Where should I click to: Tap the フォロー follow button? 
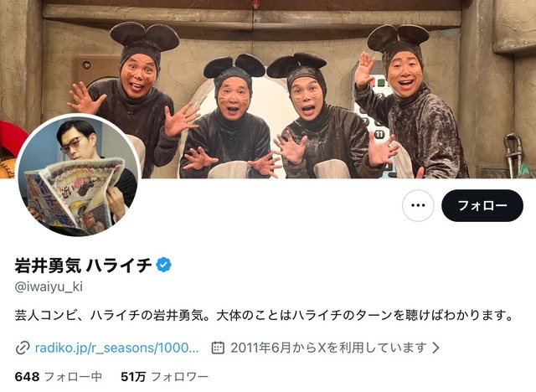pyautogui.click(x=482, y=205)
